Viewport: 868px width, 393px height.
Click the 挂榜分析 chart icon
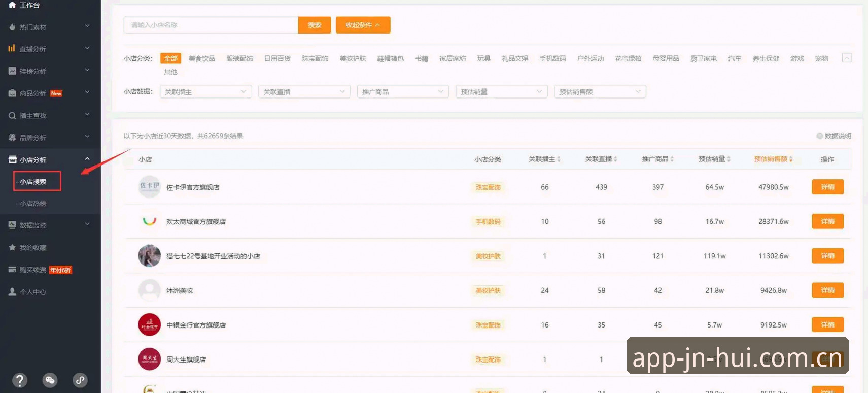pos(12,71)
